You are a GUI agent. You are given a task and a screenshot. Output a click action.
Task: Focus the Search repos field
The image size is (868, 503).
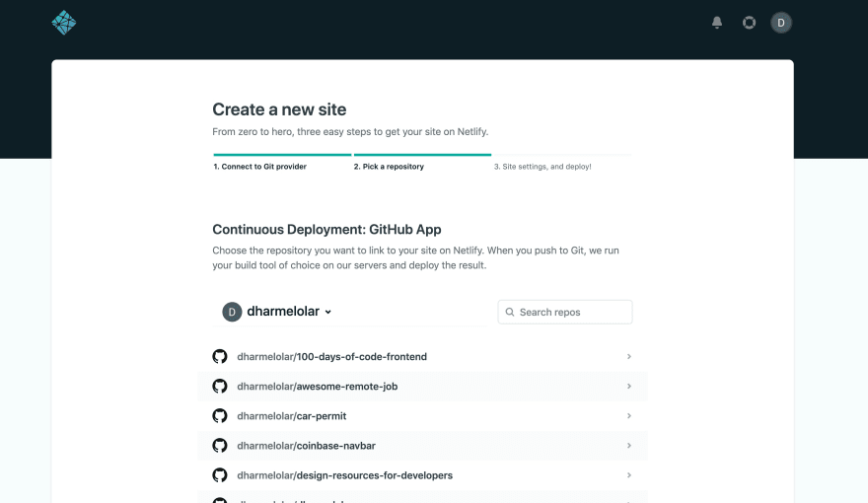pyautogui.click(x=564, y=312)
